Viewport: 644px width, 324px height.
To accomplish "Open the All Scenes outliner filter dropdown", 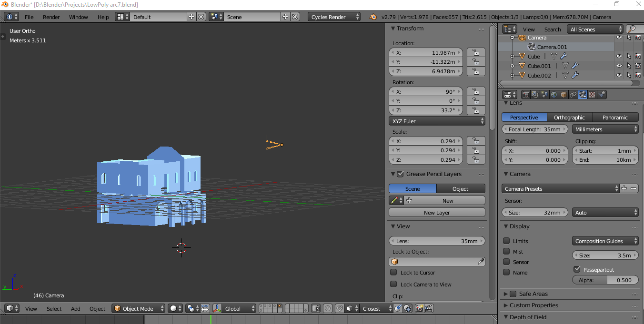I will [595, 29].
